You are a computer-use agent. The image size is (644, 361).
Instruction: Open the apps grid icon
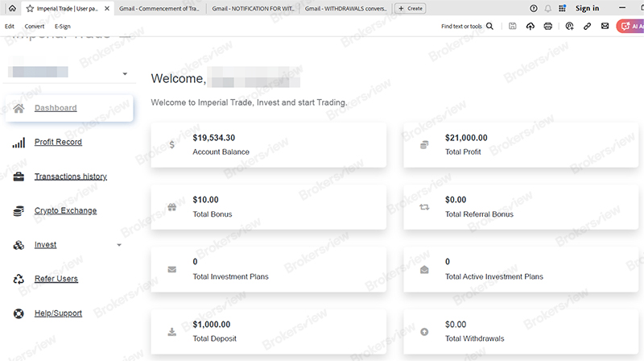click(x=562, y=8)
